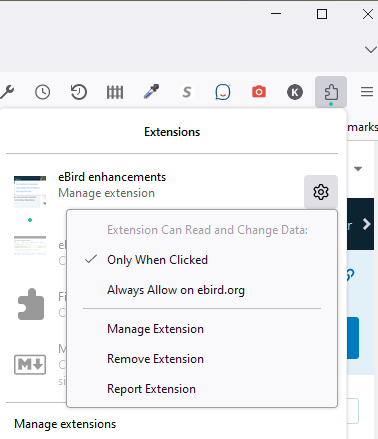
Task: Click the right chevron arrow on dark banner
Action: click(367, 224)
